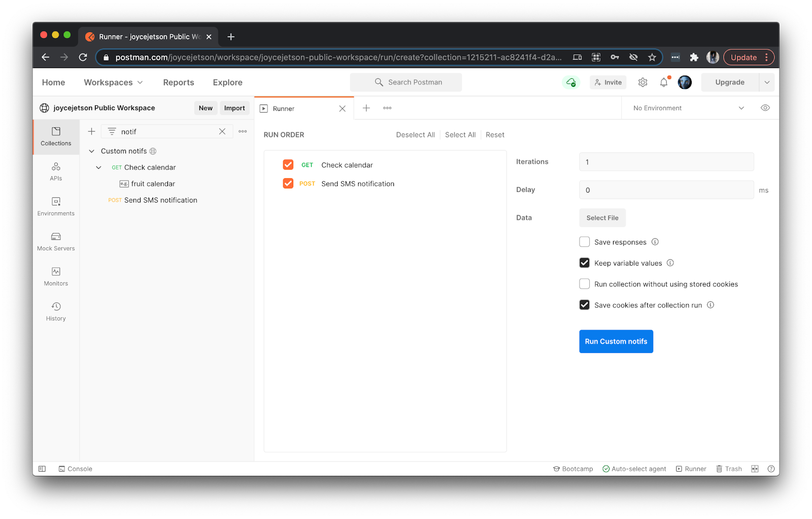Click the Deselect All link

[x=415, y=135]
